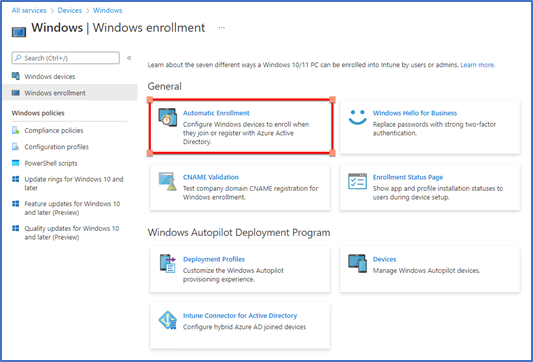Image resolution: width=533 pixels, height=362 pixels.
Task: Select Windows devices in sidebar
Action: click(70, 76)
